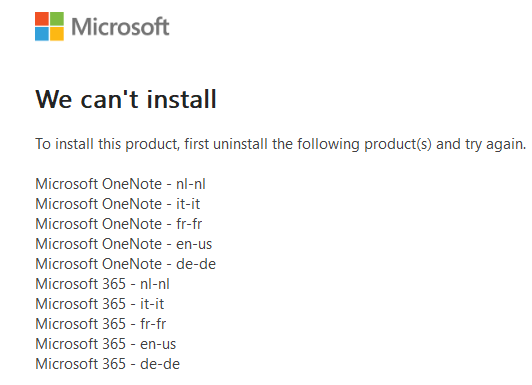Screen dimensions: 532x385
Task: Select Microsoft 365 - en-us entry
Action: (x=106, y=344)
